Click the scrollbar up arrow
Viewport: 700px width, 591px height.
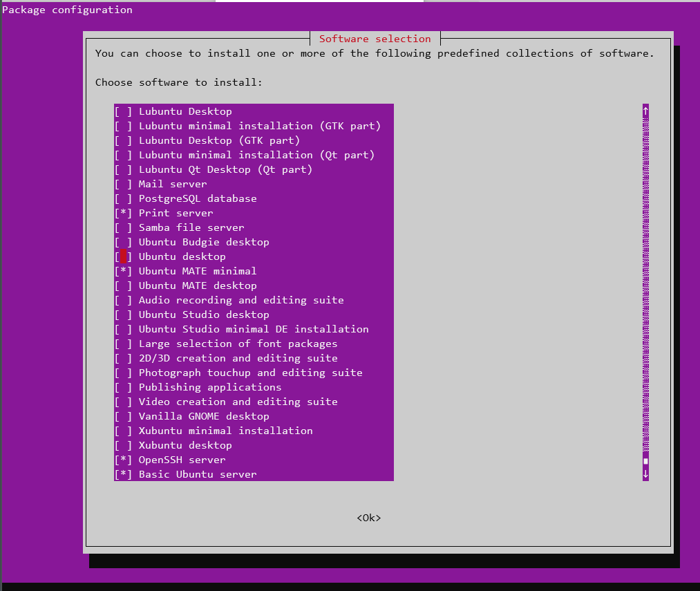[645, 111]
